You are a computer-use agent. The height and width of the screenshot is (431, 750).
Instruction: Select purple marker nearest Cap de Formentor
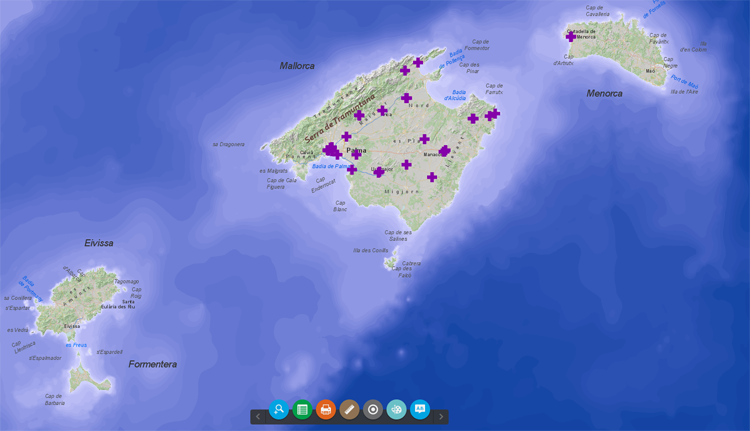click(x=418, y=63)
